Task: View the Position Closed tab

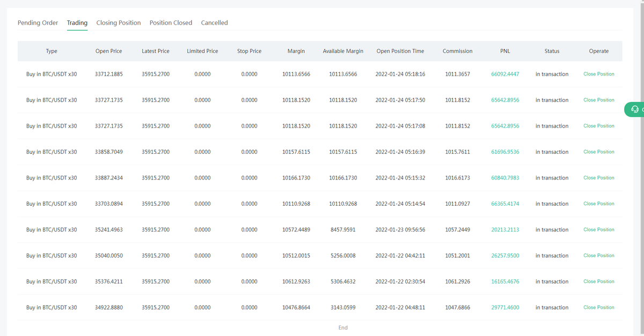Action: [171, 23]
